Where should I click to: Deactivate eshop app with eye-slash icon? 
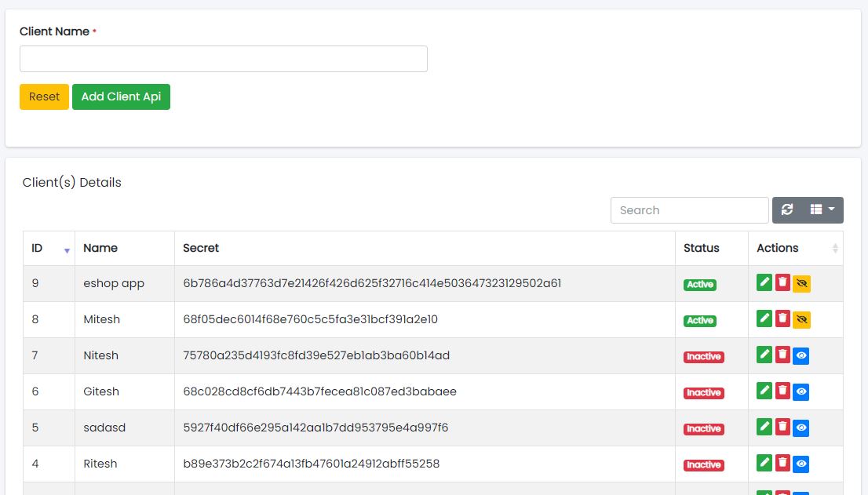pyautogui.click(x=801, y=283)
